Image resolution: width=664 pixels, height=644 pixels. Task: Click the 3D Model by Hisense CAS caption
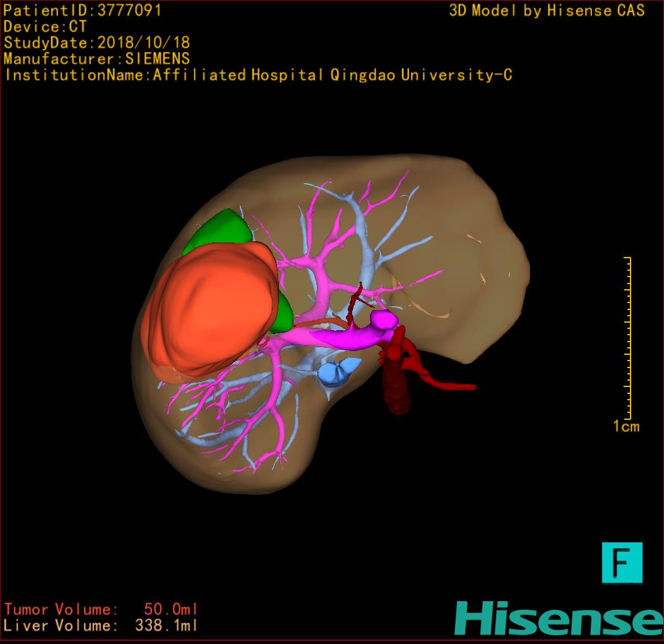547,11
